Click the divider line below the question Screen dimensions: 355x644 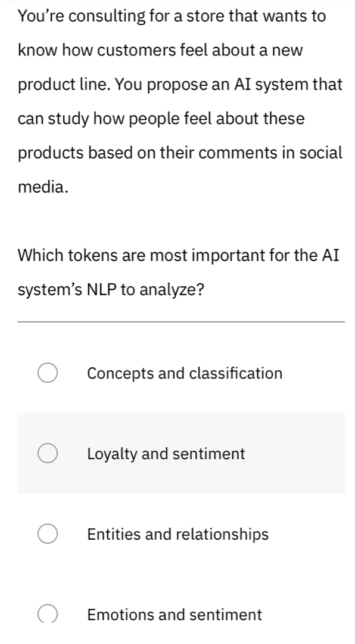pos(177,323)
